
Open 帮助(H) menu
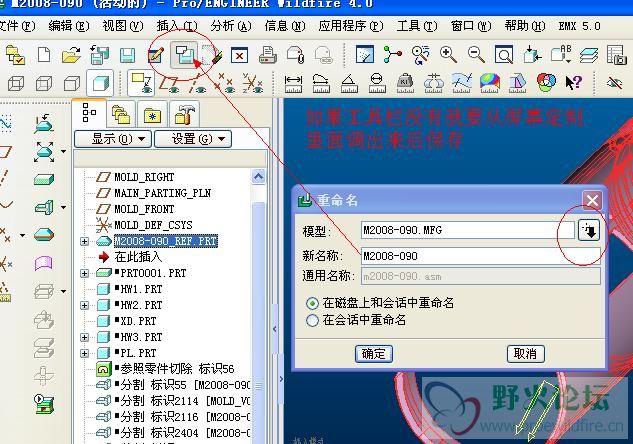click(524, 26)
